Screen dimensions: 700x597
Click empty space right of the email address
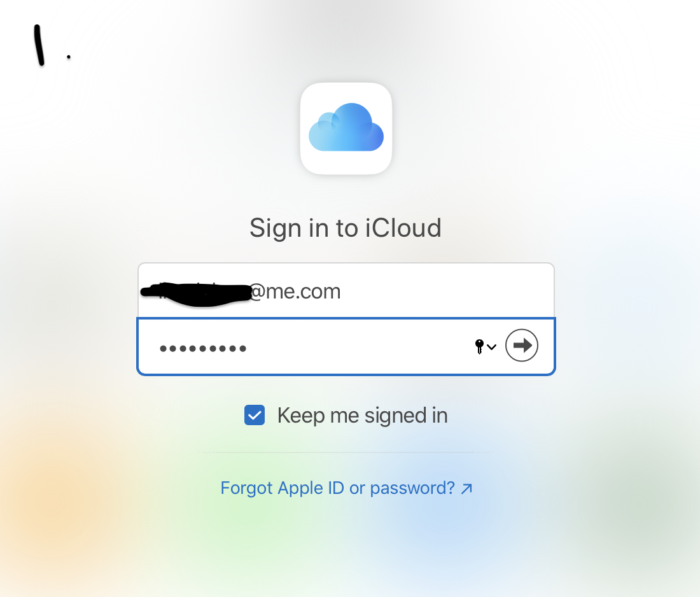point(447,291)
